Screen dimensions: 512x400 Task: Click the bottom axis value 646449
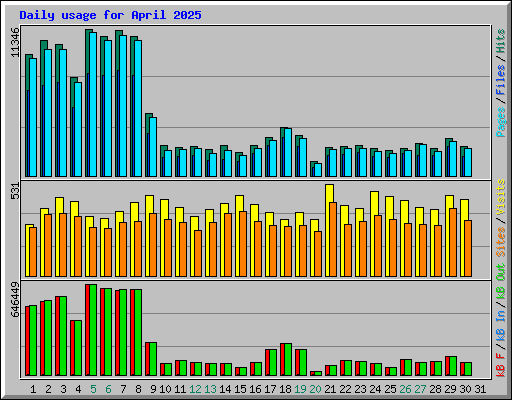click(x=15, y=299)
